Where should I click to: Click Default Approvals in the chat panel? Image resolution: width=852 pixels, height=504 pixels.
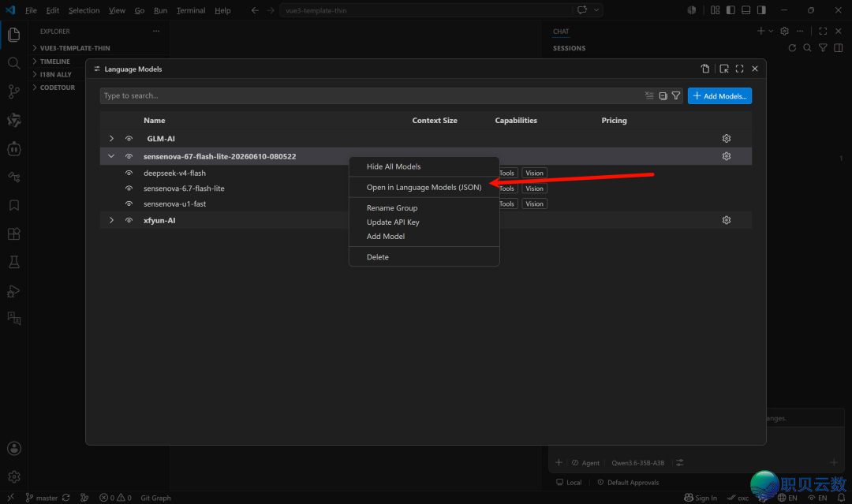[628, 482]
